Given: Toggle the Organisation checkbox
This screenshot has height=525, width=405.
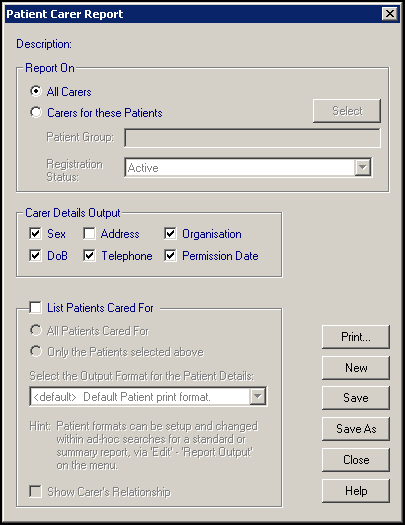Looking at the screenshot, I should click(170, 233).
